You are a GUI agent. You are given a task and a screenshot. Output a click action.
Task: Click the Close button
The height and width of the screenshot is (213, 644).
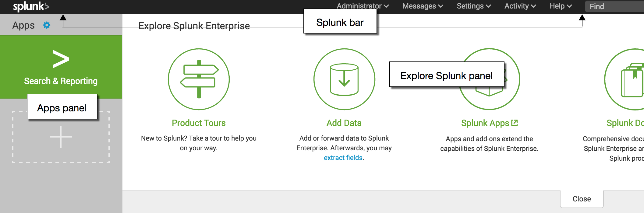(582, 199)
